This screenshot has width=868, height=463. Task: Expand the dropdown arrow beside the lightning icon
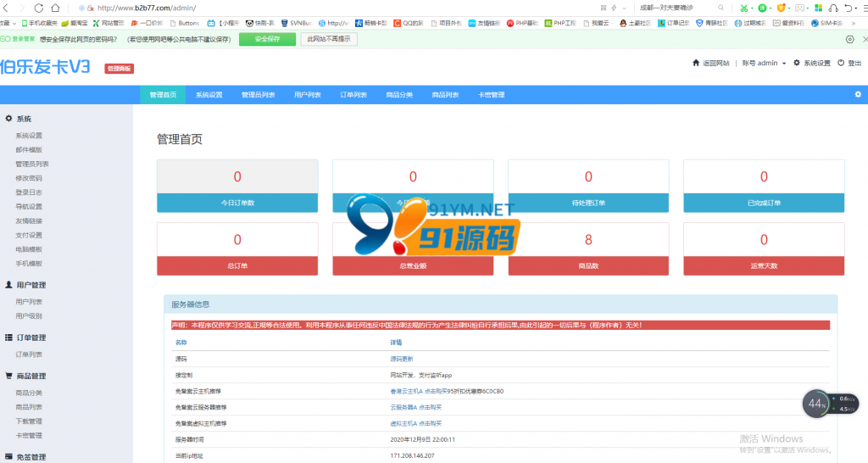[625, 8]
